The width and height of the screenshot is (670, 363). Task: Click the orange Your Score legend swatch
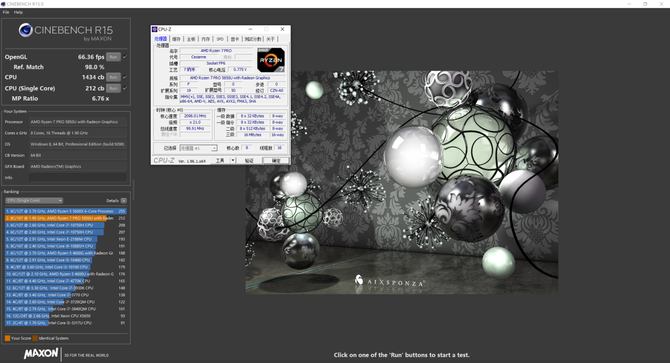(7, 338)
